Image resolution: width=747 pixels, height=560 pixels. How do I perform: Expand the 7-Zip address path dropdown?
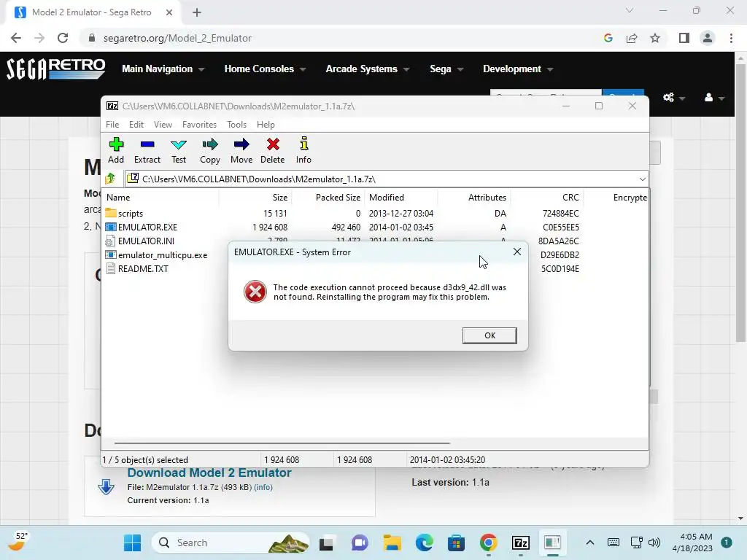click(x=642, y=179)
